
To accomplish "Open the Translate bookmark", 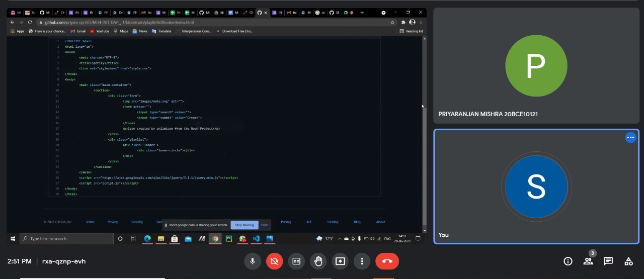I will tap(162, 31).
